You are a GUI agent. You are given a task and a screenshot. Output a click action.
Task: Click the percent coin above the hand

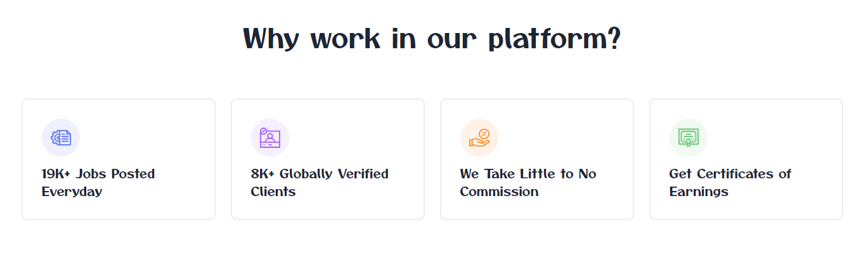484,133
